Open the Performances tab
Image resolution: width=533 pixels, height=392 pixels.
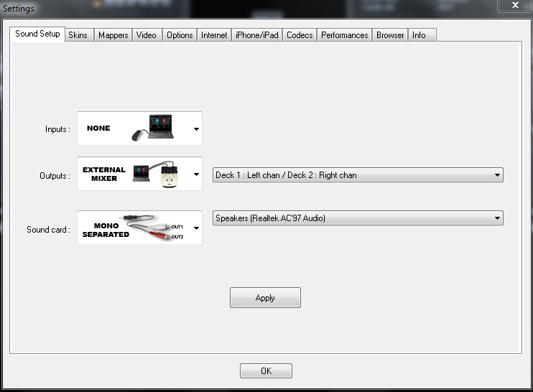(x=344, y=35)
